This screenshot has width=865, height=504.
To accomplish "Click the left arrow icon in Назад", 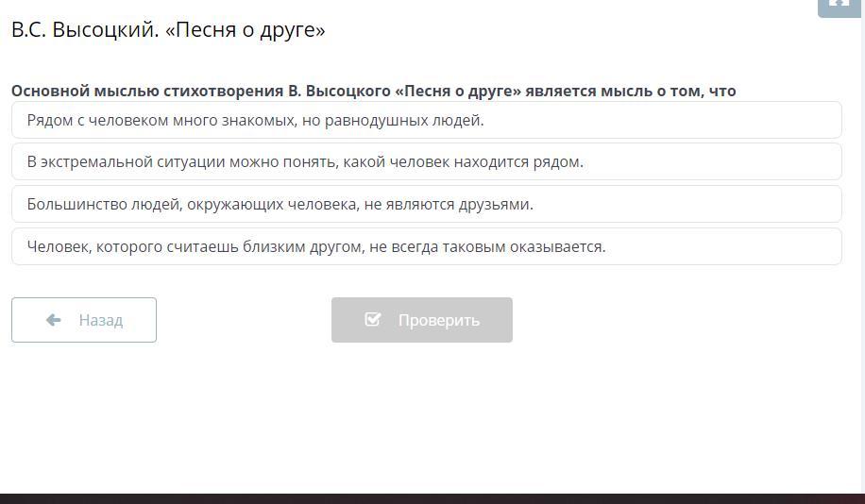I will (54, 320).
